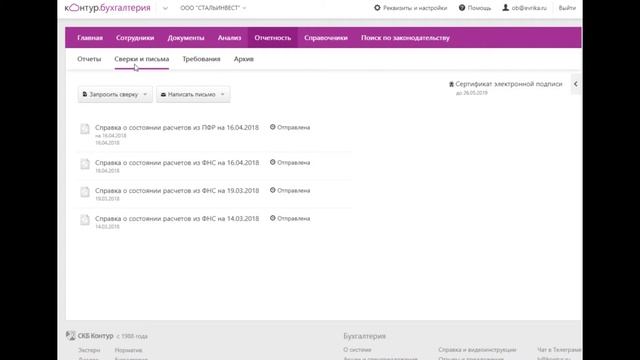
Task: Click document icon of ФНС 14.03.2018 row
Action: [x=84, y=220]
